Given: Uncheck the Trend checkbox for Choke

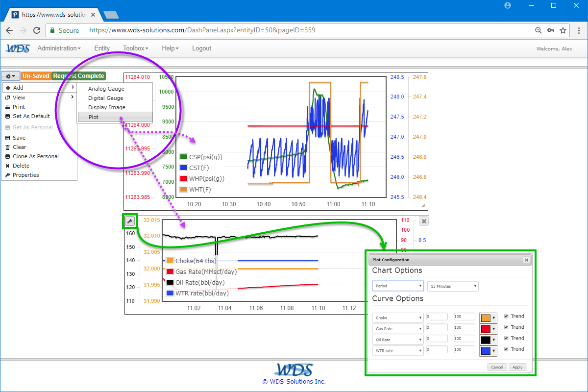Looking at the screenshot, I should point(506,316).
